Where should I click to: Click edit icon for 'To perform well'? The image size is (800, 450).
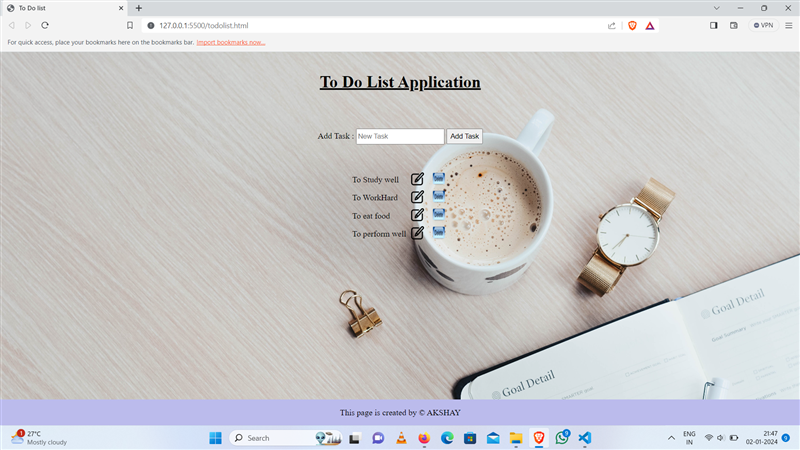click(417, 233)
